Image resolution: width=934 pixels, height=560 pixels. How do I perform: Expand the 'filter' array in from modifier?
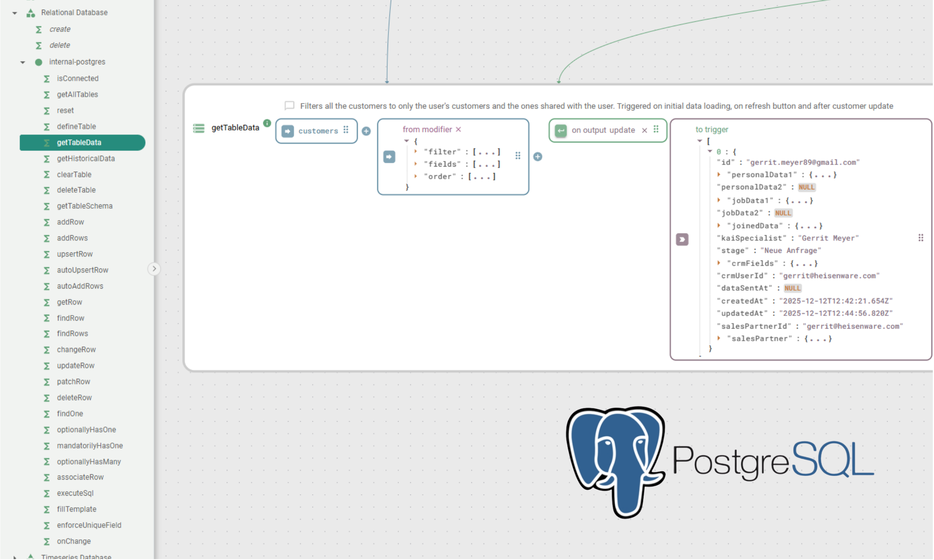click(x=415, y=151)
